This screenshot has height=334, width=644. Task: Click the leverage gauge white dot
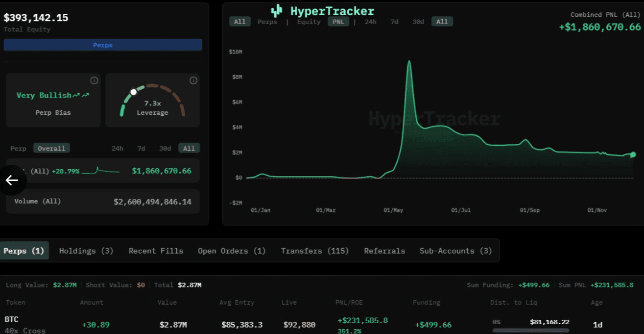(133, 92)
